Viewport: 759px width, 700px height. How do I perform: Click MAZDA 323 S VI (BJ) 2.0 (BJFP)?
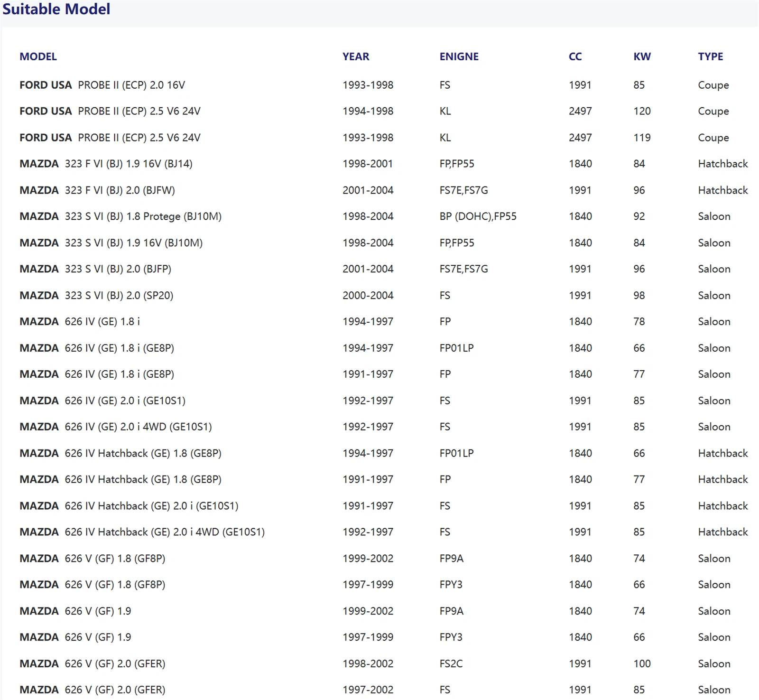pyautogui.click(x=95, y=269)
